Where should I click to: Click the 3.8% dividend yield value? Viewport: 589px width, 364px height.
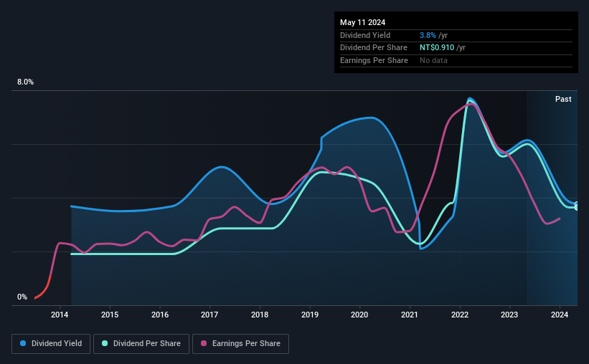click(428, 35)
